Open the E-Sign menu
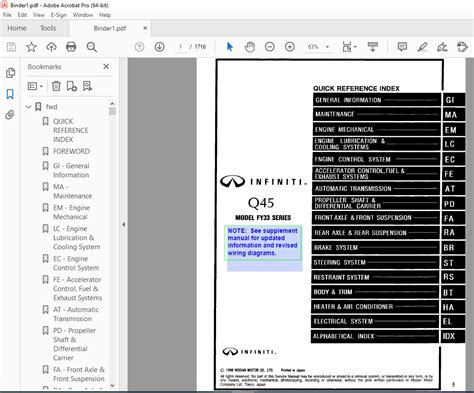Image resolution: width=474 pixels, height=393 pixels. [58, 15]
